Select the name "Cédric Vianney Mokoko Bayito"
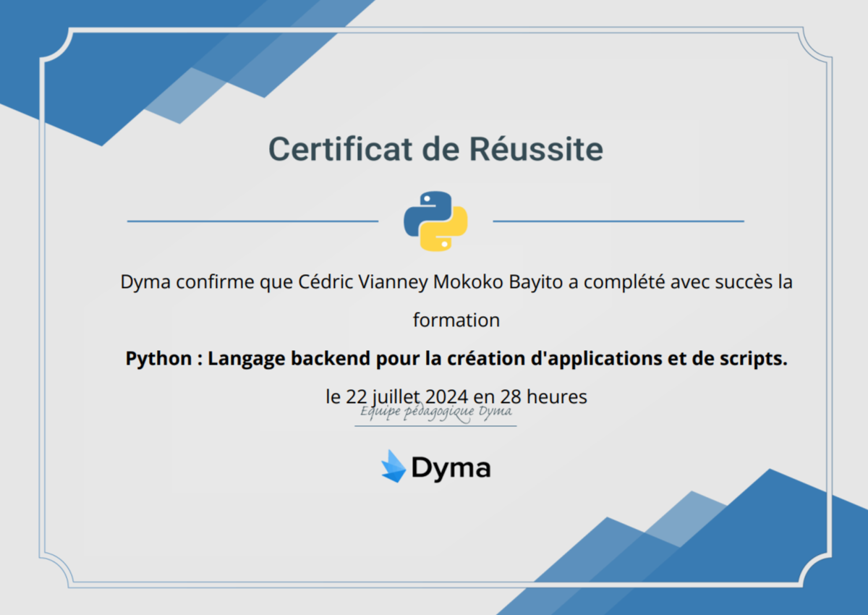This screenshot has width=868, height=615. coord(430,282)
